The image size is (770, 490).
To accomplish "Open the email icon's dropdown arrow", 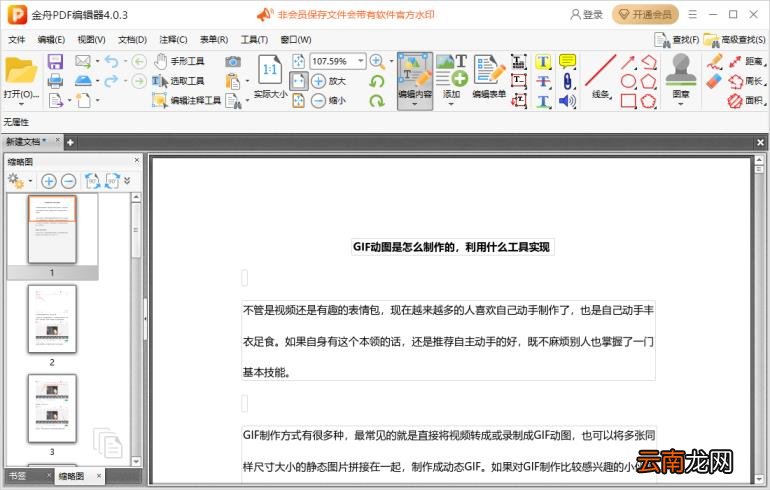I will (97, 61).
